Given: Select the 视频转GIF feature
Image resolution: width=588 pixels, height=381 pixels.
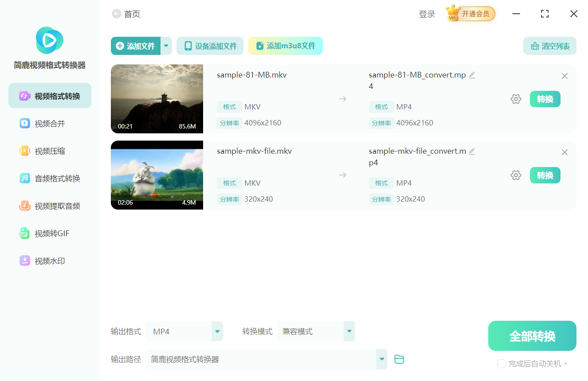Looking at the screenshot, I should pyautogui.click(x=49, y=233).
